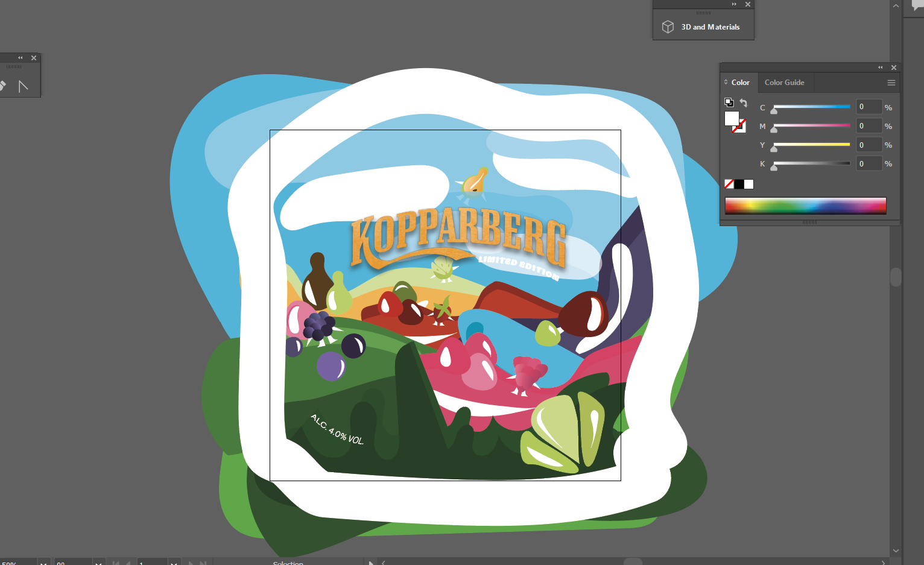Click the zoom percentage field
The height and width of the screenshot is (565, 924).
click(x=18, y=563)
